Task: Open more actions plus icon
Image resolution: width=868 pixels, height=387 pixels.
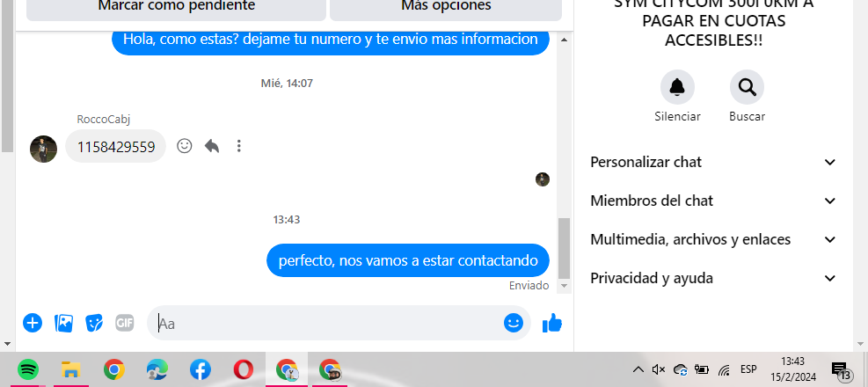Action: pos(33,323)
